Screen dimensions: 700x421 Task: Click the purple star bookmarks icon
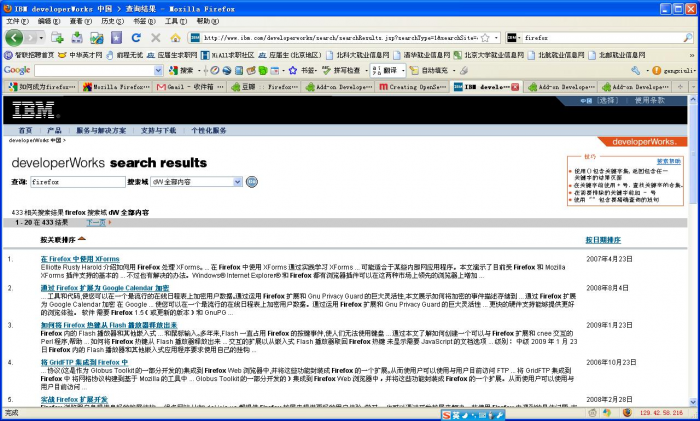pos(116,38)
